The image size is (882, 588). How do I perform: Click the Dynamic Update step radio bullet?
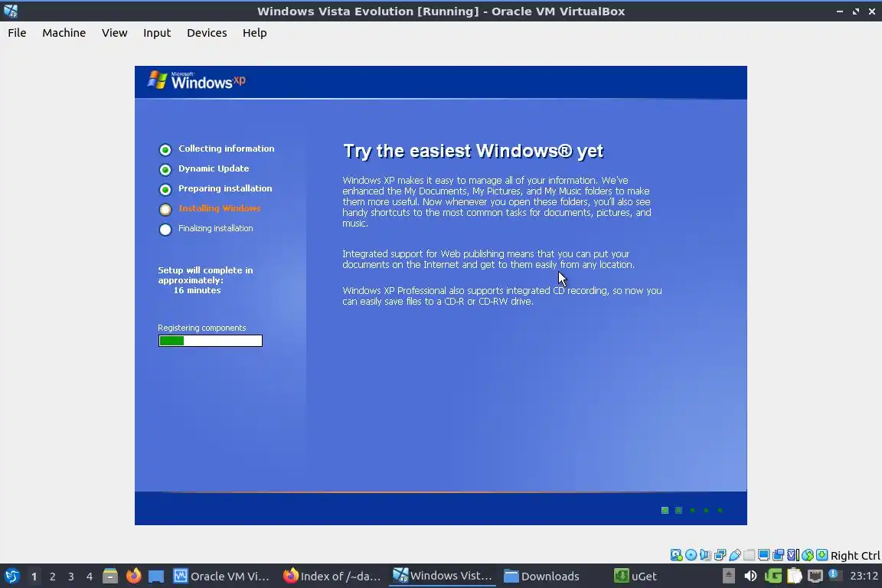click(165, 169)
